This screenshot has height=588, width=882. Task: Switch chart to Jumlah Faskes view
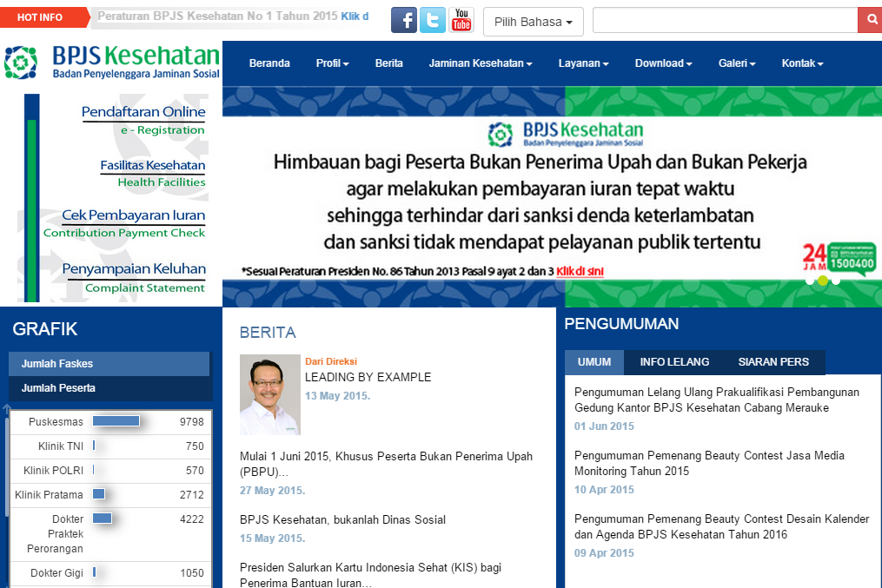coord(109,363)
